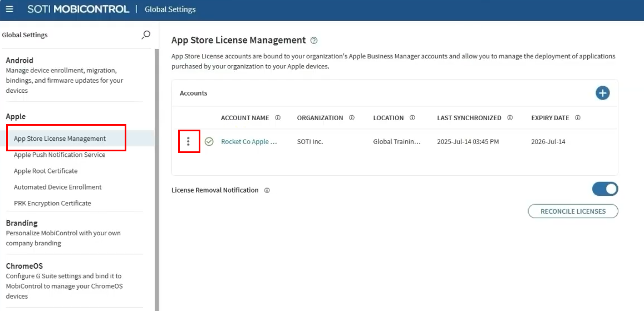Show info for Location column
The width and height of the screenshot is (644, 311).
coord(412,118)
